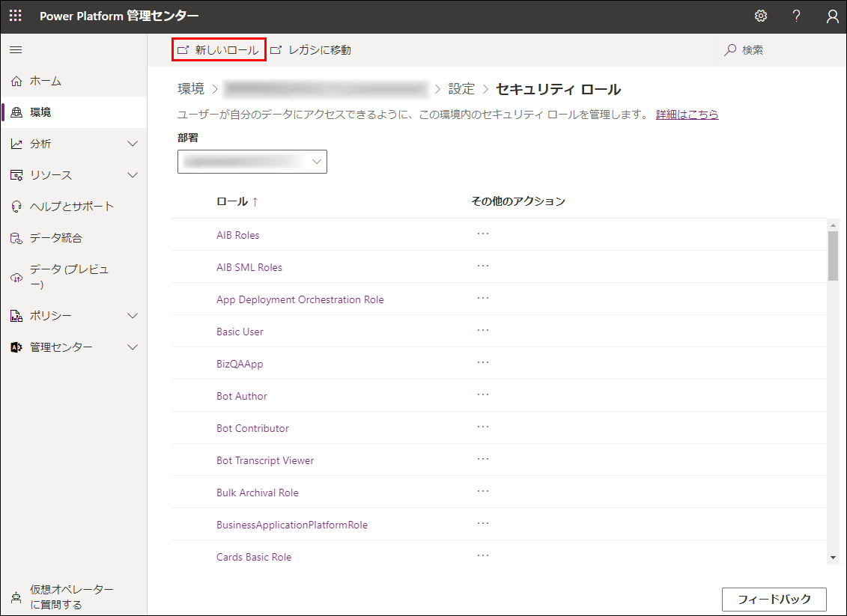Click the 新しいロール button
This screenshot has width=847, height=616.
[219, 49]
